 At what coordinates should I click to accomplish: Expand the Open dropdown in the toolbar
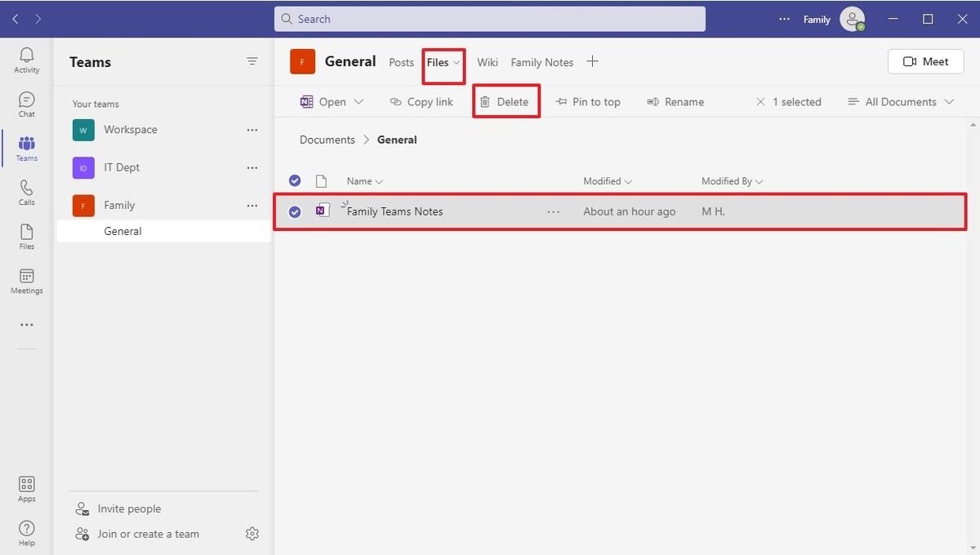359,101
